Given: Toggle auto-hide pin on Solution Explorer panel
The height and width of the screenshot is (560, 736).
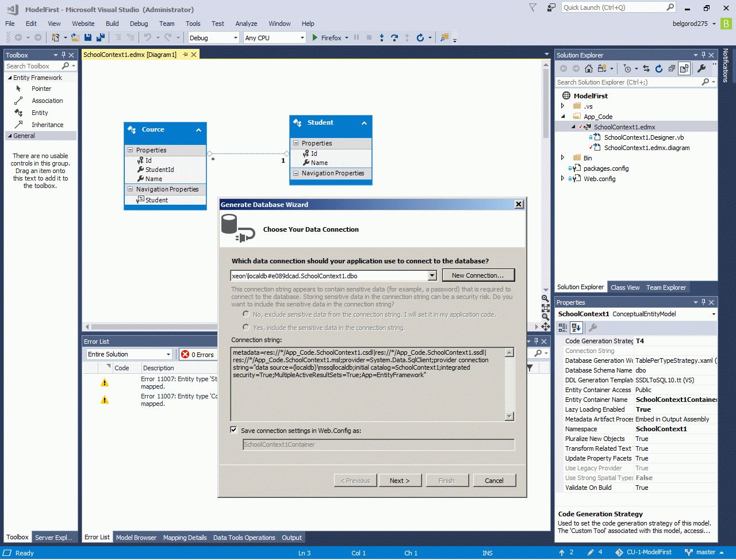Looking at the screenshot, I should click(704, 55).
